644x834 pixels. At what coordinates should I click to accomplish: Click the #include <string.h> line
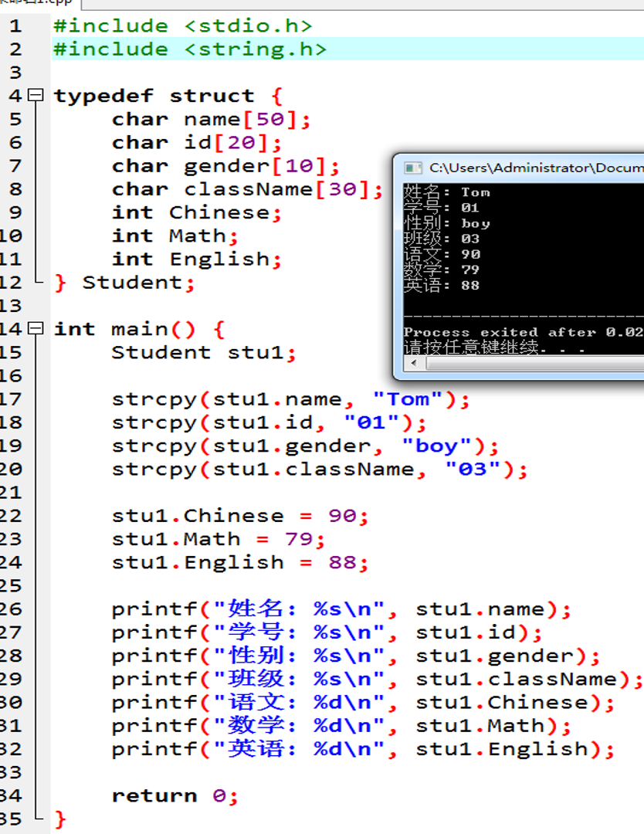point(190,49)
